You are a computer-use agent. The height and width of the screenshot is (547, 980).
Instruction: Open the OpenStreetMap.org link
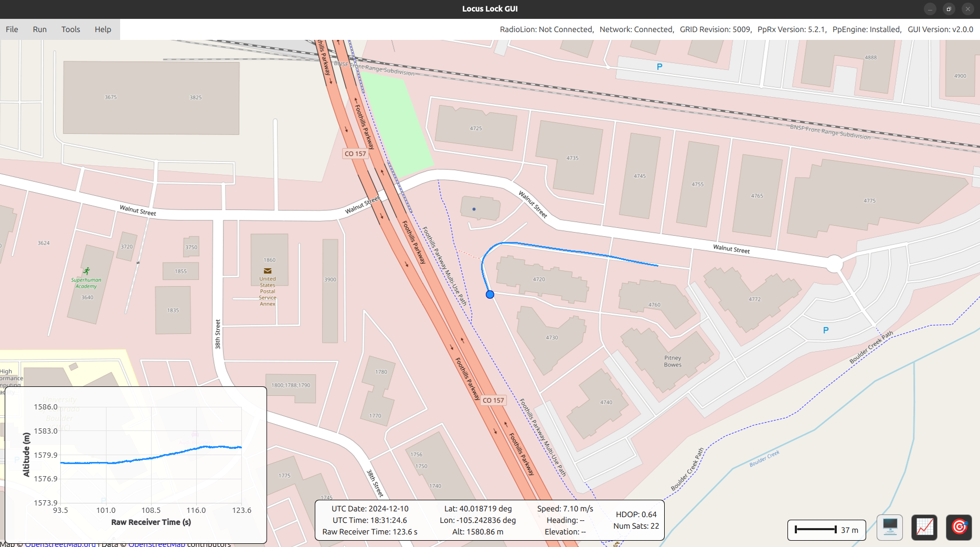pyautogui.click(x=60, y=544)
